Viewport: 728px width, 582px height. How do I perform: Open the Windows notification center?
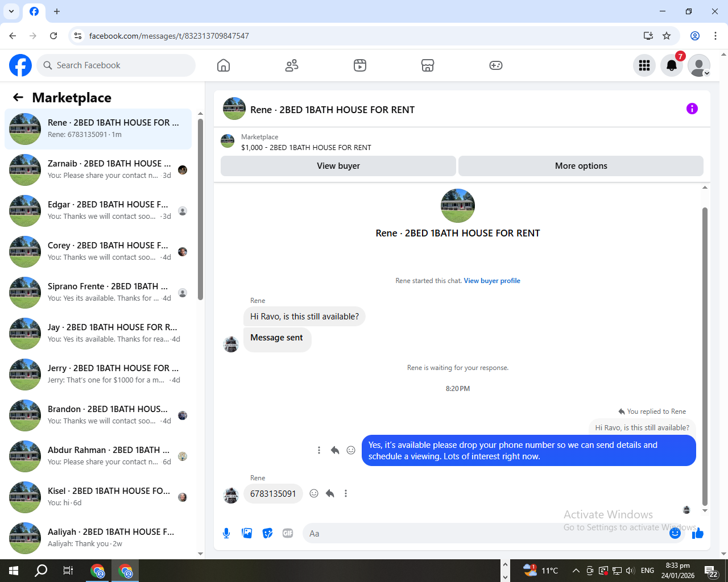click(x=712, y=571)
